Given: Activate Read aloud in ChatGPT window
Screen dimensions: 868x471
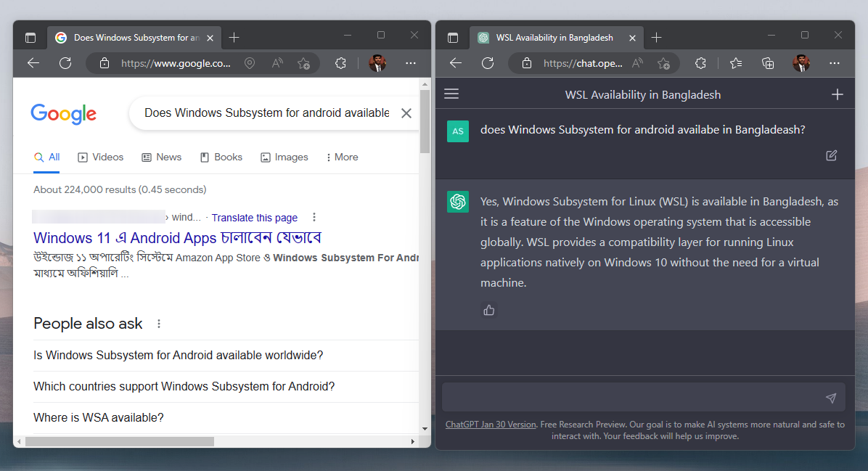Looking at the screenshot, I should [638, 63].
